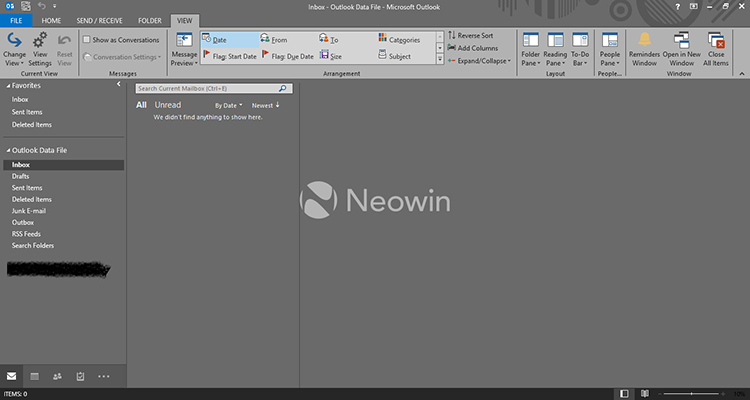Enable Show as Conversations checkbox
Viewport: 750px width, 400px height.
pos(87,40)
